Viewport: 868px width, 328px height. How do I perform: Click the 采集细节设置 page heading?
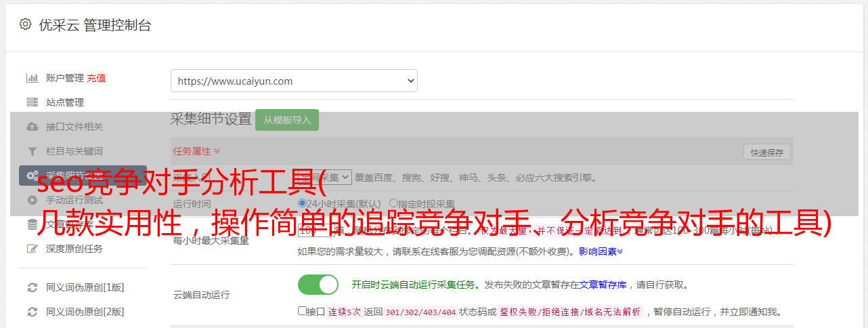pyautogui.click(x=211, y=119)
